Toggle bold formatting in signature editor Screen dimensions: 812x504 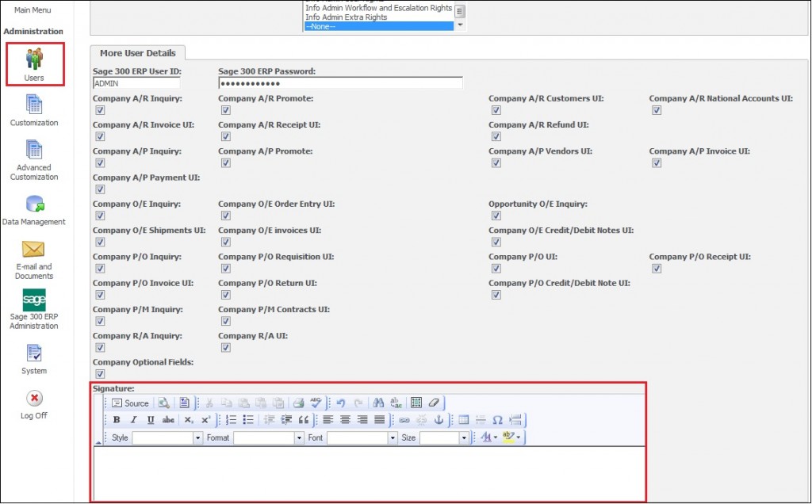(x=117, y=420)
